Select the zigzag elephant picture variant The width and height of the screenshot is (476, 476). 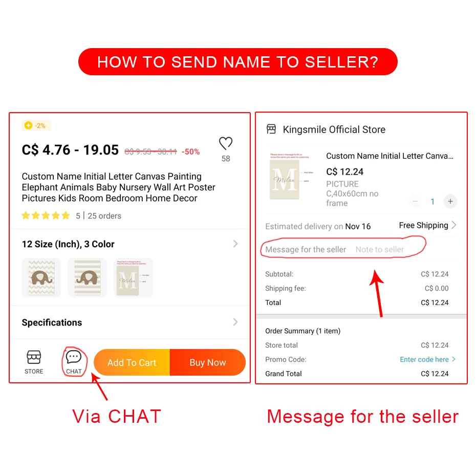point(41,277)
